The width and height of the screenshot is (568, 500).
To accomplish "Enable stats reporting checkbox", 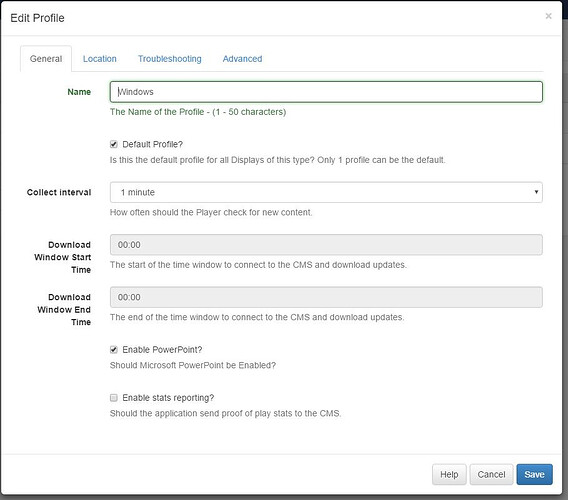I will tap(114, 398).
